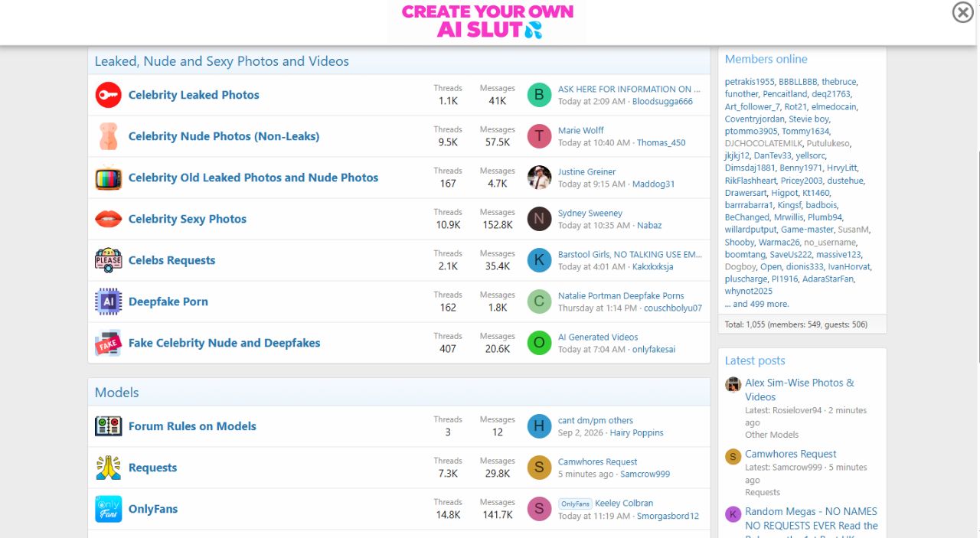
Task: Click the top banner advertisement image
Action: pos(487,21)
